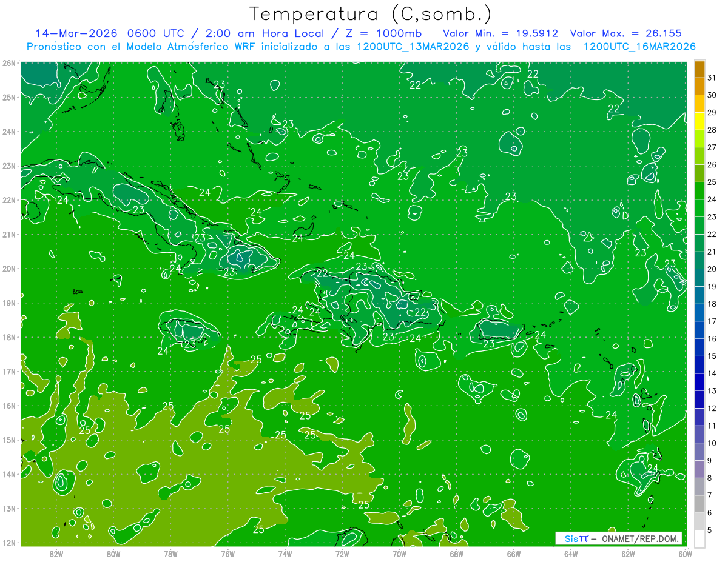728x562 pixels.
Task: Click the "22N" latitude axis label
Action: click(x=8, y=200)
